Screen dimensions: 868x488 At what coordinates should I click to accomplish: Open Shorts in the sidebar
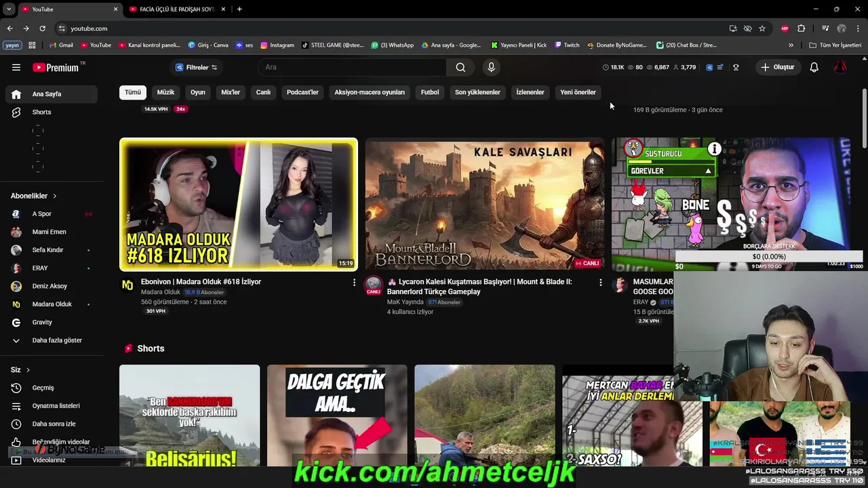click(x=51, y=112)
